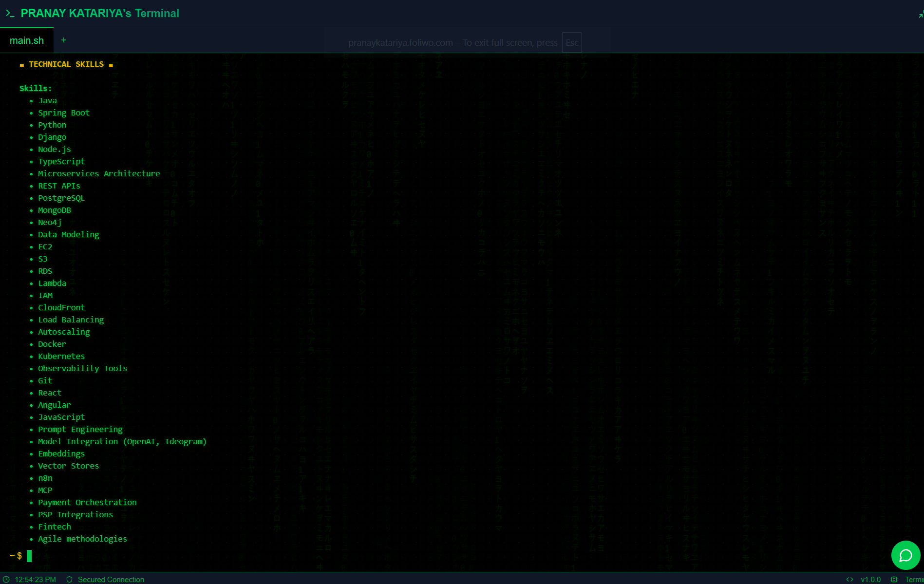Click the Skills: label
The width and height of the screenshot is (924, 584).
36,88
